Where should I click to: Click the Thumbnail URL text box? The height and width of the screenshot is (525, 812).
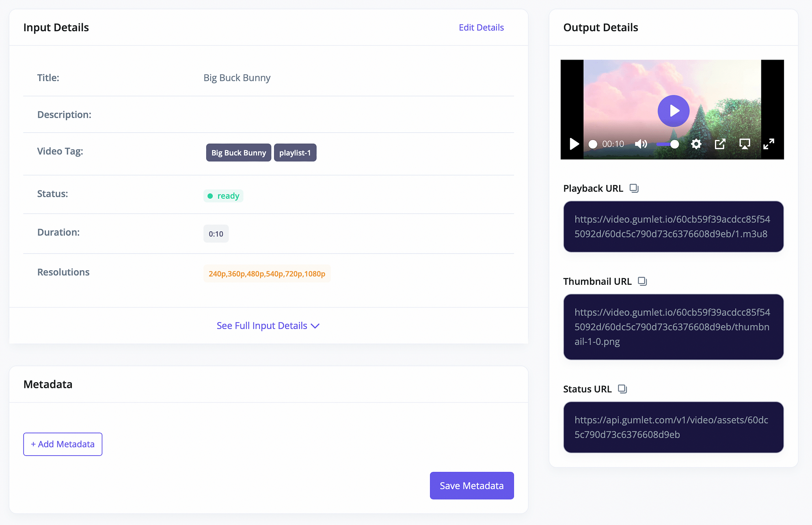pyautogui.click(x=674, y=327)
